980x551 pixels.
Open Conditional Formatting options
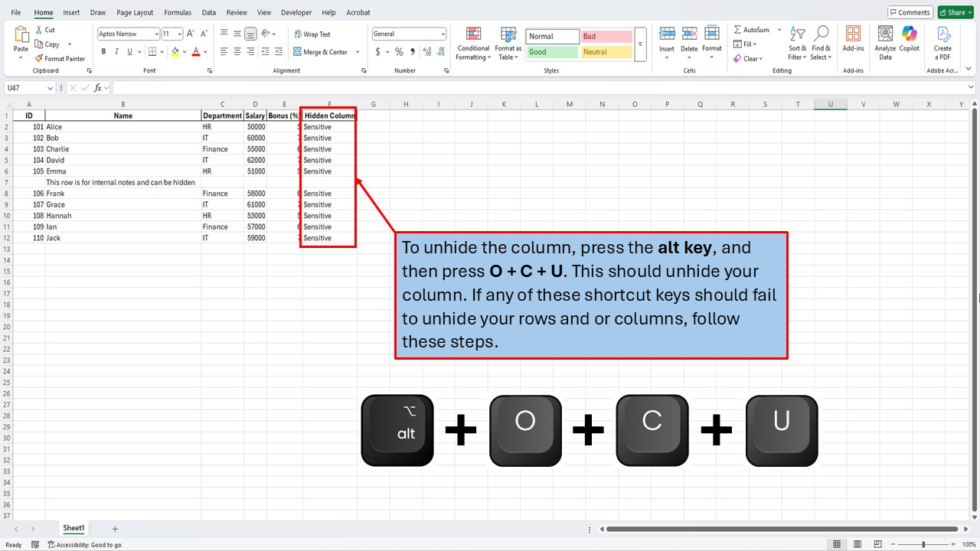tap(472, 44)
